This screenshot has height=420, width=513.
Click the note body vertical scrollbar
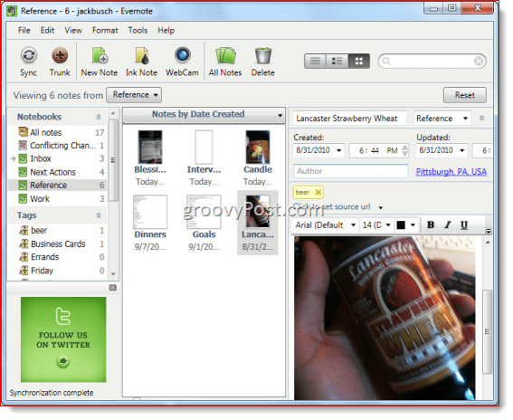[x=487, y=331]
